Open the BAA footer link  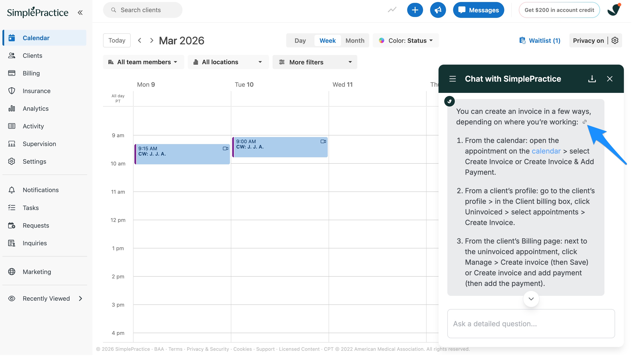click(159, 349)
